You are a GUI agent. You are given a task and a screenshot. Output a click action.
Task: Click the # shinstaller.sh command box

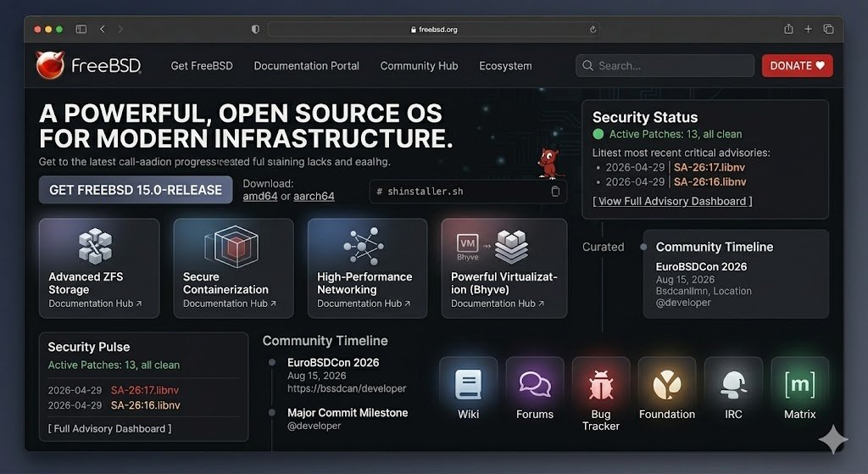(x=468, y=192)
